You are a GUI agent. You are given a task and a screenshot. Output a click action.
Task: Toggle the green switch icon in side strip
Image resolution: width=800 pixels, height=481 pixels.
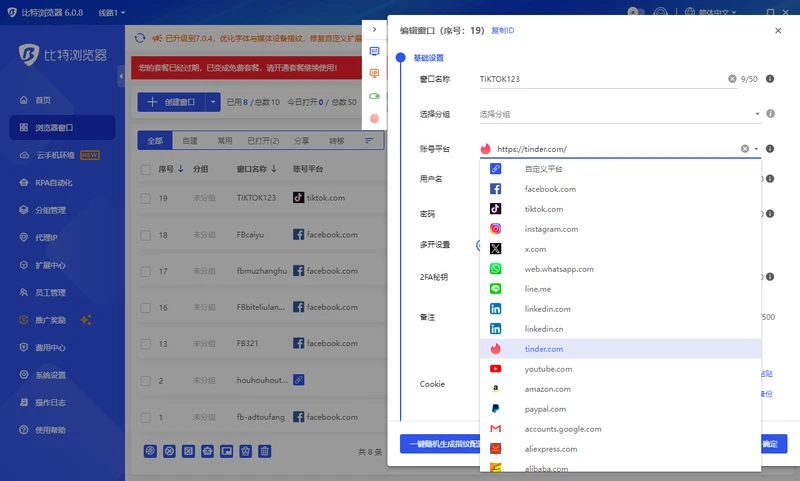(374, 96)
